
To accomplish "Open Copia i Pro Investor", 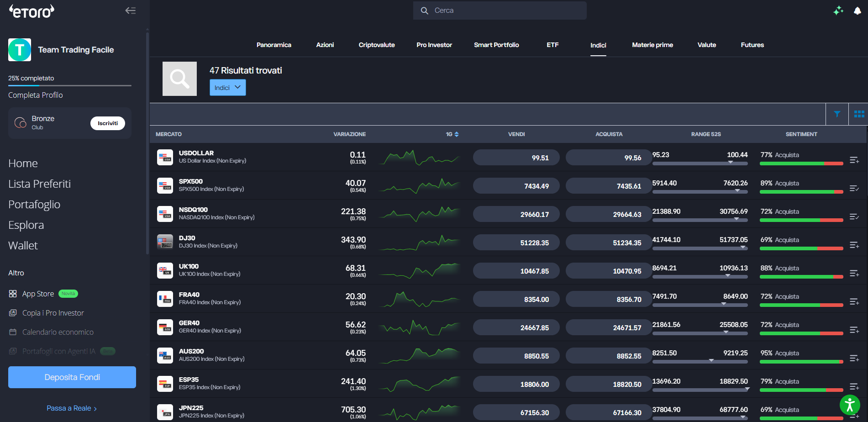I will pos(53,313).
